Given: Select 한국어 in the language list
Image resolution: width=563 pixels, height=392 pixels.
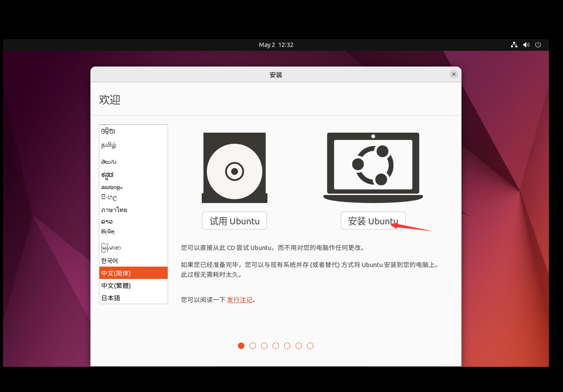Looking at the screenshot, I should tap(133, 261).
